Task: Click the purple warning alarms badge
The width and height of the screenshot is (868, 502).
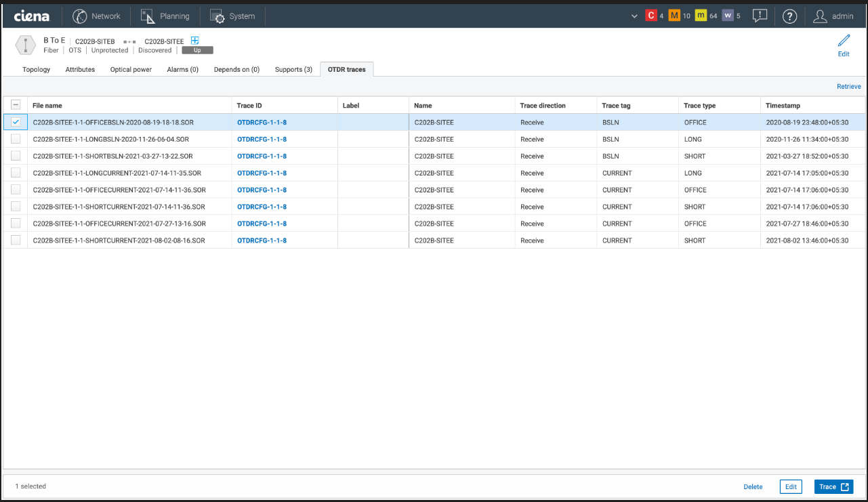Action: click(x=728, y=16)
